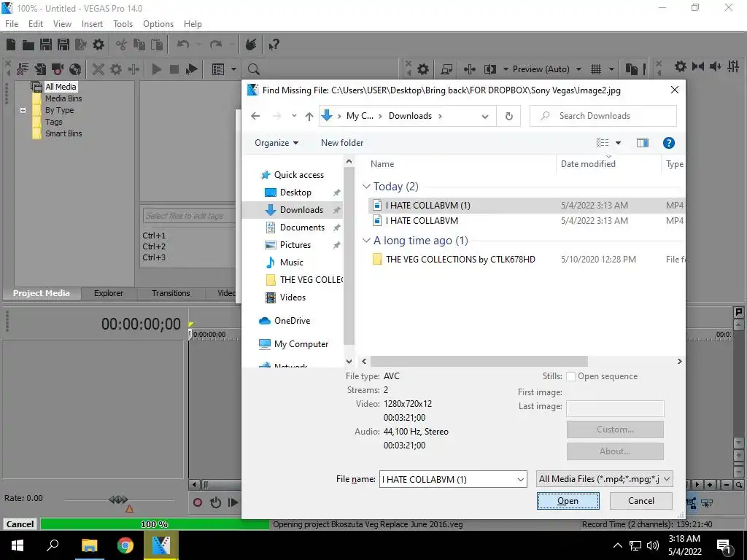
Task: Click the What's This help icon
Action: [x=274, y=44]
